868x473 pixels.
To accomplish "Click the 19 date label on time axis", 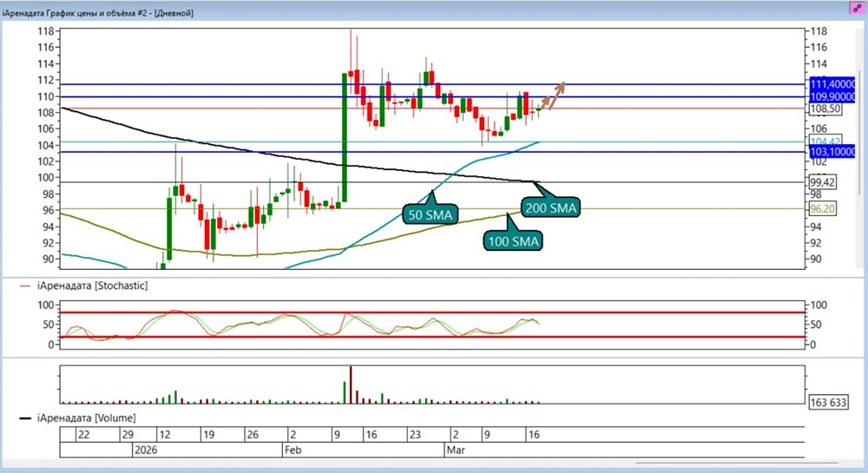I will point(208,434).
